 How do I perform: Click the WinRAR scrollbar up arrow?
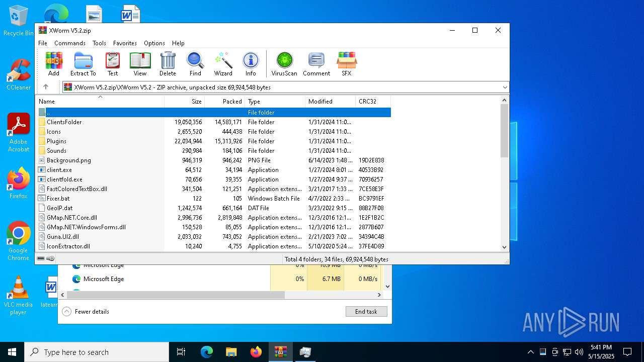pyautogui.click(x=505, y=100)
